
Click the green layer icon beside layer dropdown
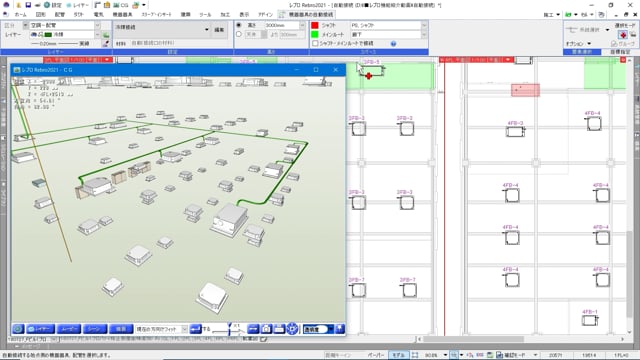(106, 35)
